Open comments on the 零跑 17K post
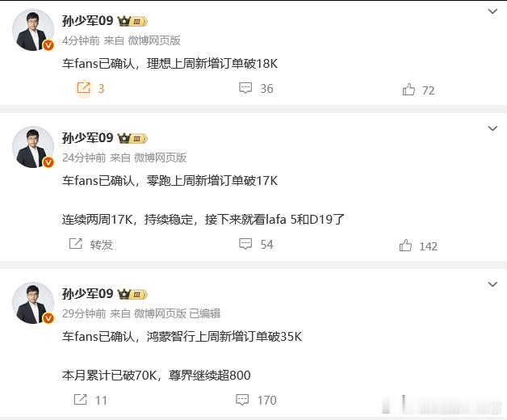 (256, 244)
